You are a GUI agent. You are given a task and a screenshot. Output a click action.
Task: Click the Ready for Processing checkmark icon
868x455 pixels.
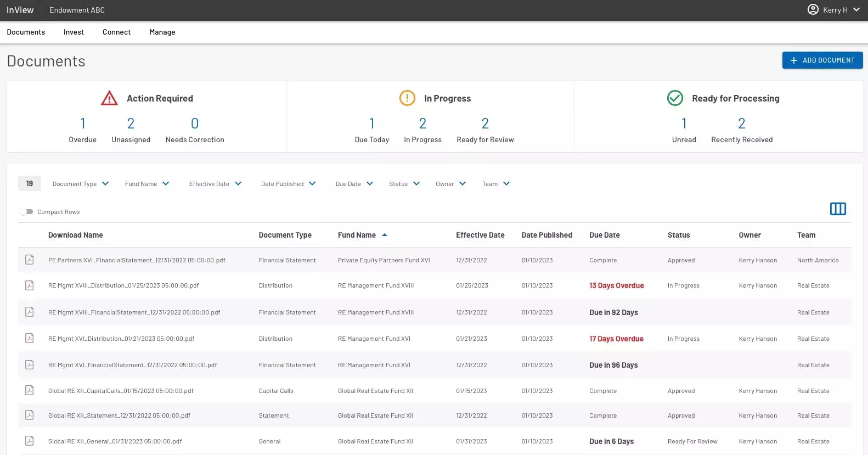674,98
